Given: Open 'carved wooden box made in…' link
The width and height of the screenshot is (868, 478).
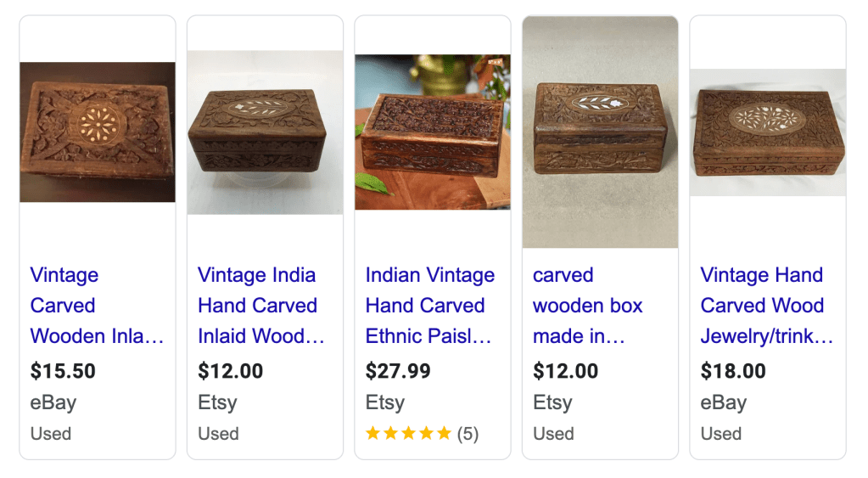Looking at the screenshot, I should tap(587, 306).
